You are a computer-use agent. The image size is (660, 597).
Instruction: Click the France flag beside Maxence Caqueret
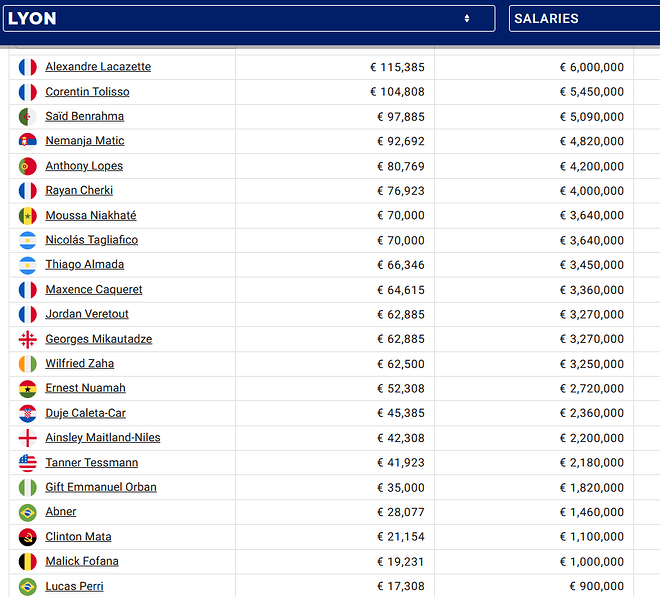(28, 290)
